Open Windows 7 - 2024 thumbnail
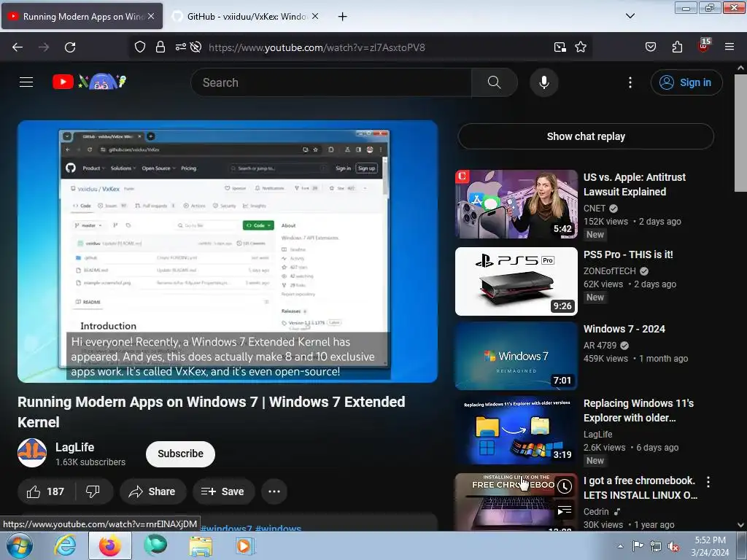The width and height of the screenshot is (747, 560). click(x=516, y=356)
